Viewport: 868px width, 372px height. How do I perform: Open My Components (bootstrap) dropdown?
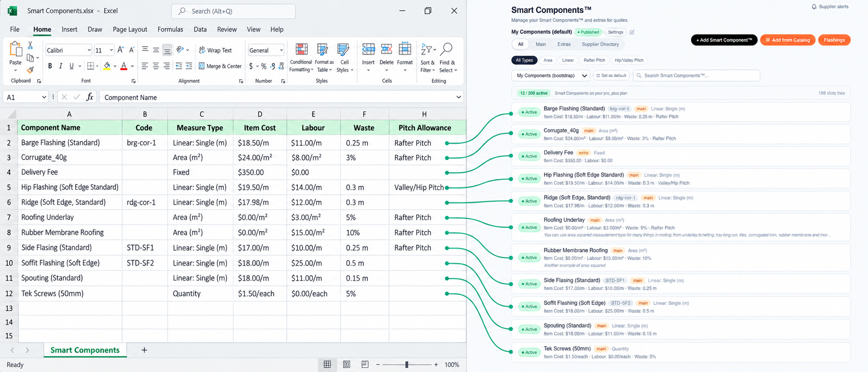(550, 76)
